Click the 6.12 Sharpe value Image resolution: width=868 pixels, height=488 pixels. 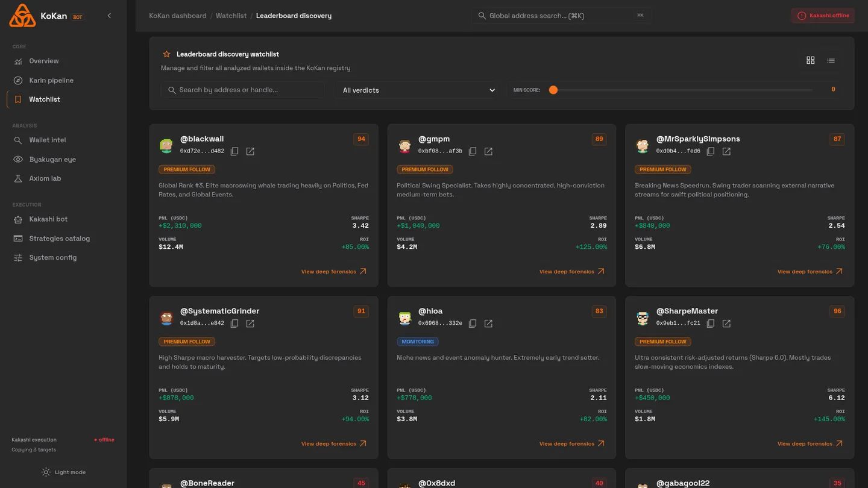[837, 398]
